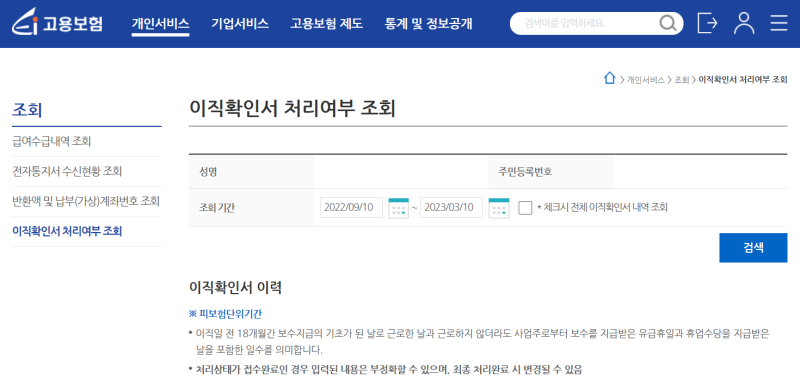The height and width of the screenshot is (384, 800).
Task: Click the ※ 피보험단위기간 text
Action: (x=226, y=313)
